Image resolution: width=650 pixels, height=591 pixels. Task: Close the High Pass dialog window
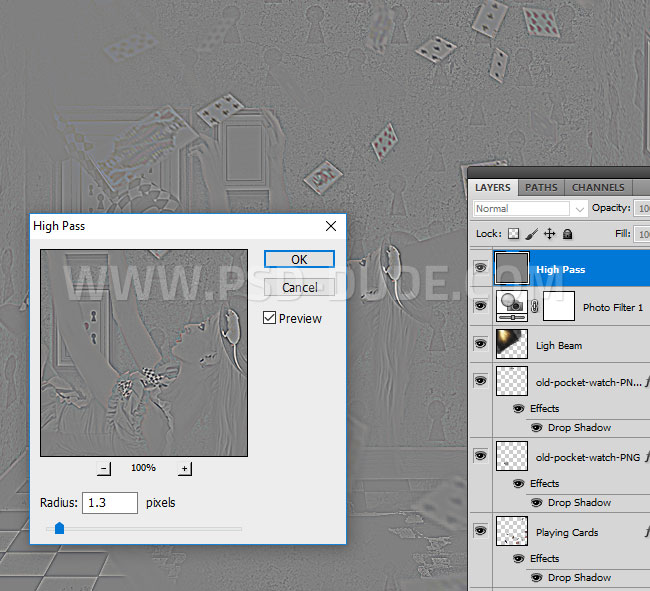coord(331,226)
